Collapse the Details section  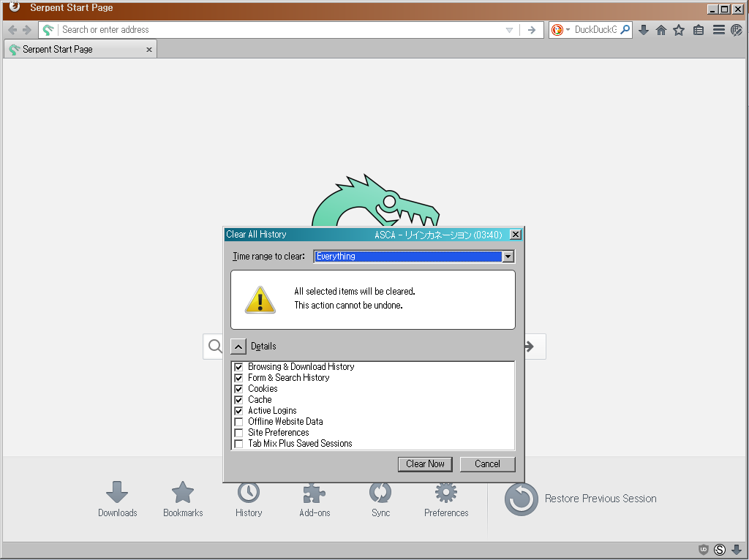point(238,347)
